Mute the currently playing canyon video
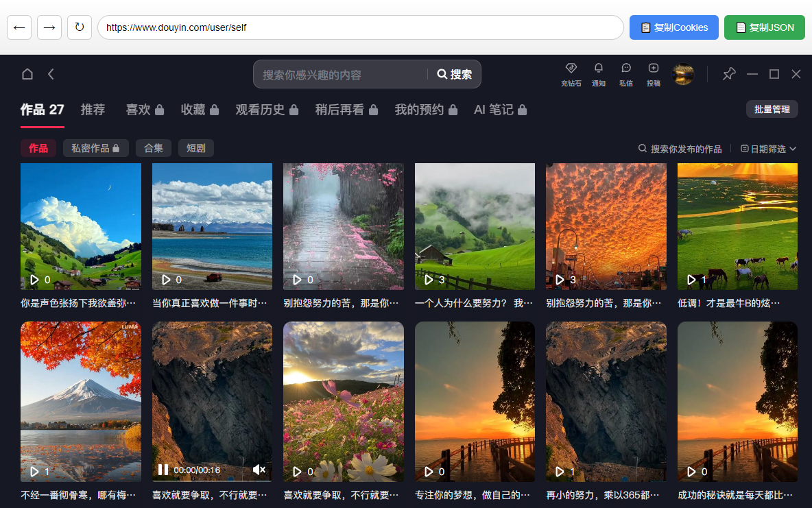812x508 pixels. coord(259,469)
